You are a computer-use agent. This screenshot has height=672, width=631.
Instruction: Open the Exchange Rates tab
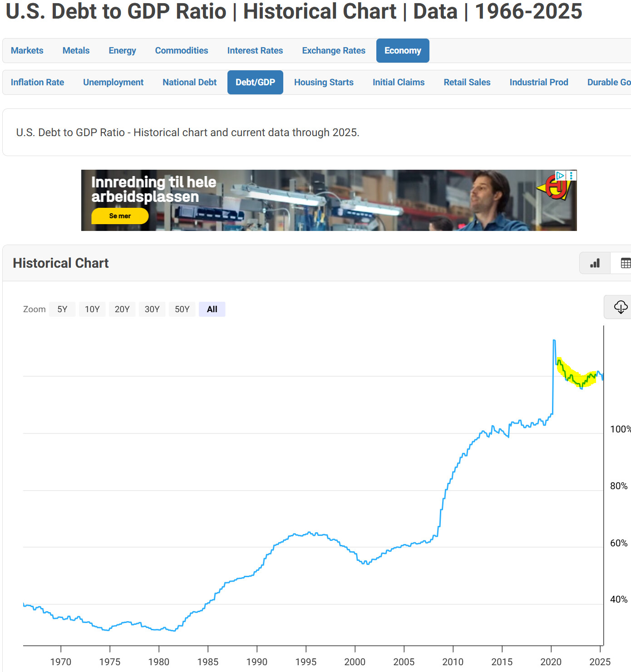(x=334, y=51)
